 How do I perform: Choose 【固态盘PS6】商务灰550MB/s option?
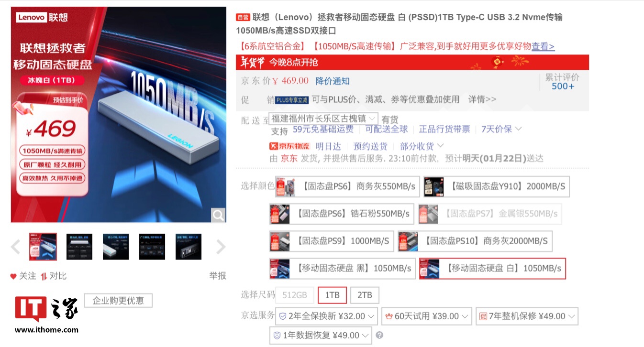point(347,186)
